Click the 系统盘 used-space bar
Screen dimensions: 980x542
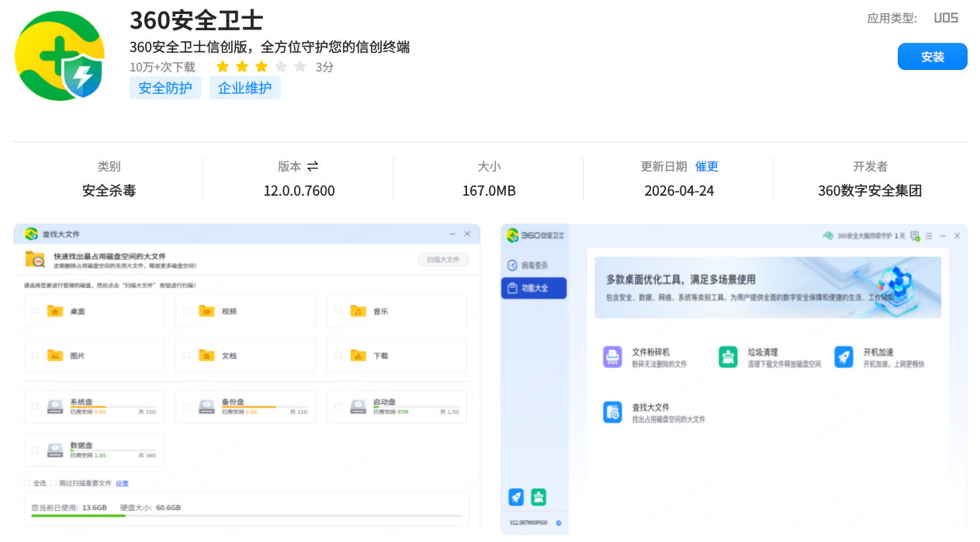(113, 407)
